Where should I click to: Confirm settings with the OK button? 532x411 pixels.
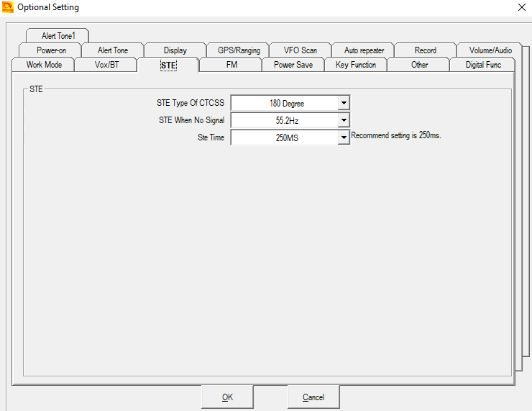pyautogui.click(x=227, y=397)
